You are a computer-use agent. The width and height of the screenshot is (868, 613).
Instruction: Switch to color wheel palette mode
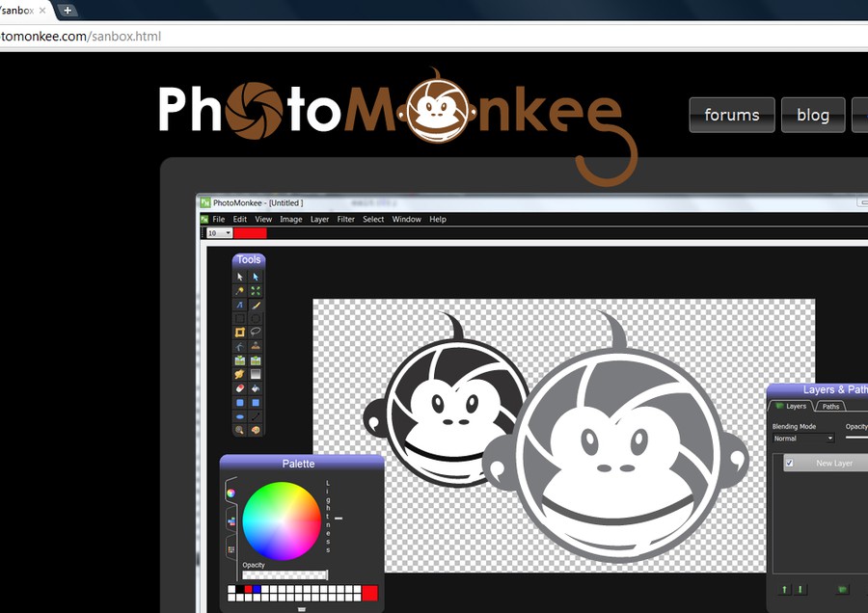[231, 493]
